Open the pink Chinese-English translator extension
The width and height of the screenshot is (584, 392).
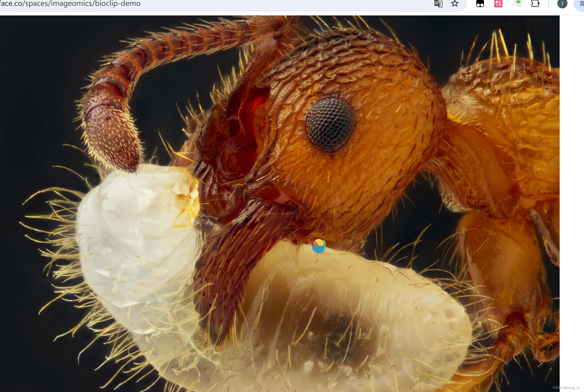pos(498,4)
